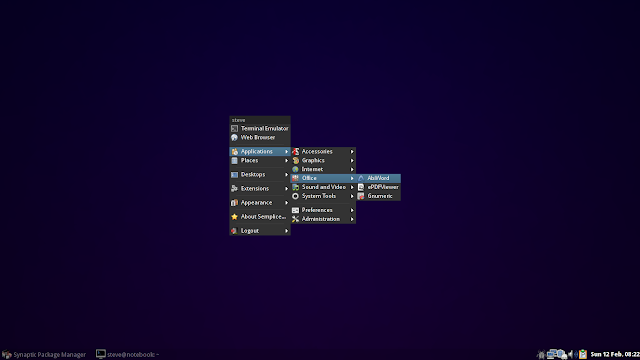Click the System Tools gear icon

click(x=296, y=196)
